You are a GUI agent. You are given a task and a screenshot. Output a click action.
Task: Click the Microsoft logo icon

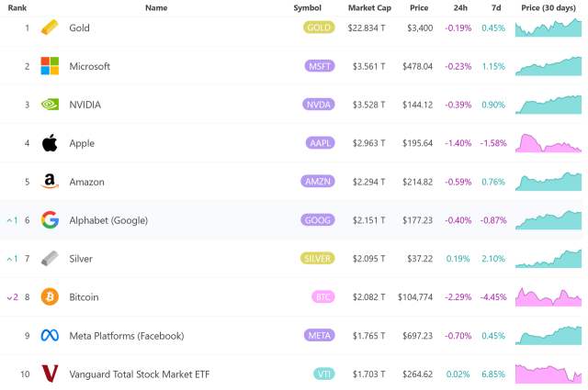coord(50,66)
